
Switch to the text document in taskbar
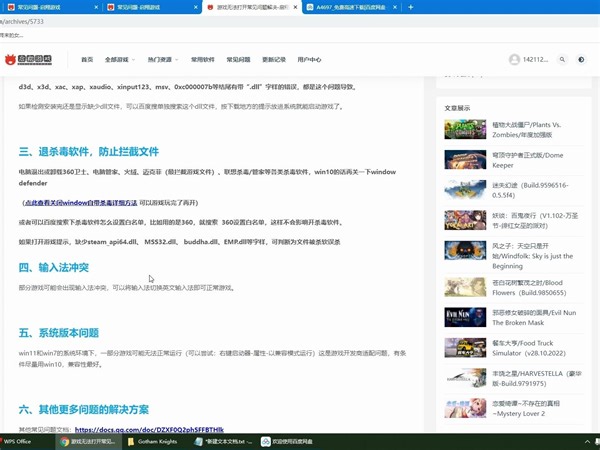point(223,442)
